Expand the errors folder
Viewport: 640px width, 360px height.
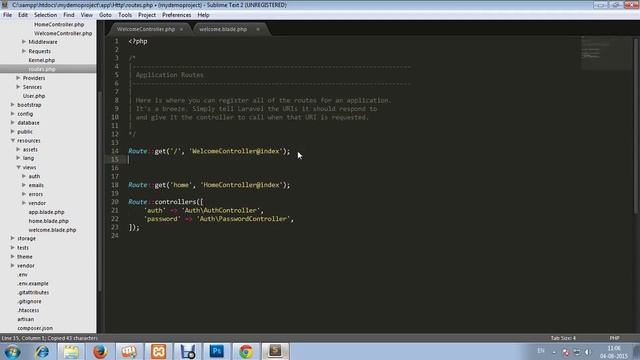coord(24,194)
